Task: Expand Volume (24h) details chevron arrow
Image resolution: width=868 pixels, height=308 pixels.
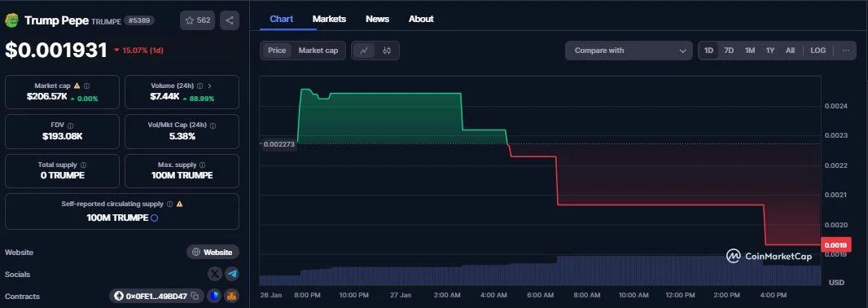Action: [x=210, y=86]
